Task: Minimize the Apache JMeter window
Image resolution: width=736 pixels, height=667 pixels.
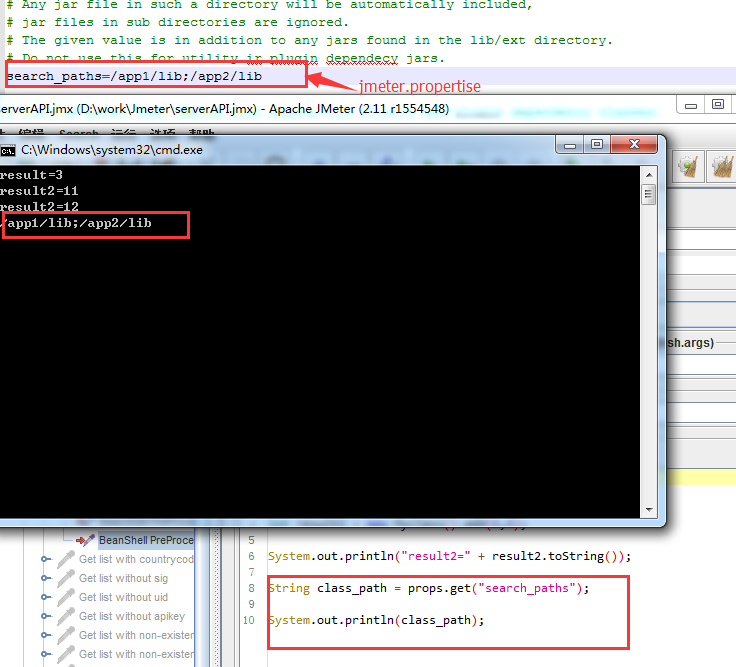Action: click(691, 105)
